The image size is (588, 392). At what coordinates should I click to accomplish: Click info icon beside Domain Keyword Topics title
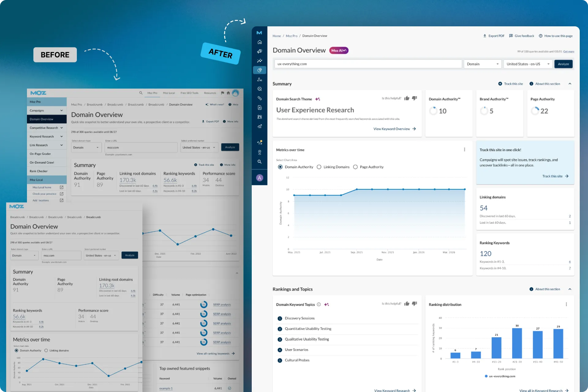pos(319,304)
